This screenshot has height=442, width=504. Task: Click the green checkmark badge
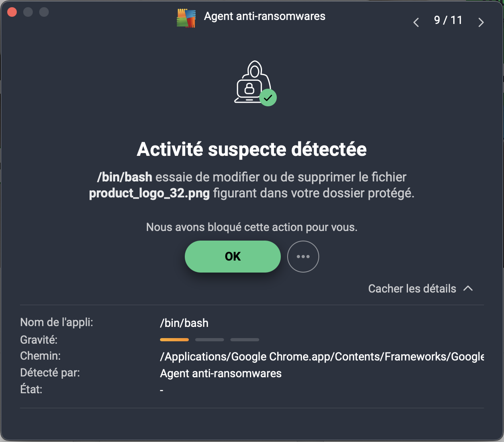[x=268, y=98]
